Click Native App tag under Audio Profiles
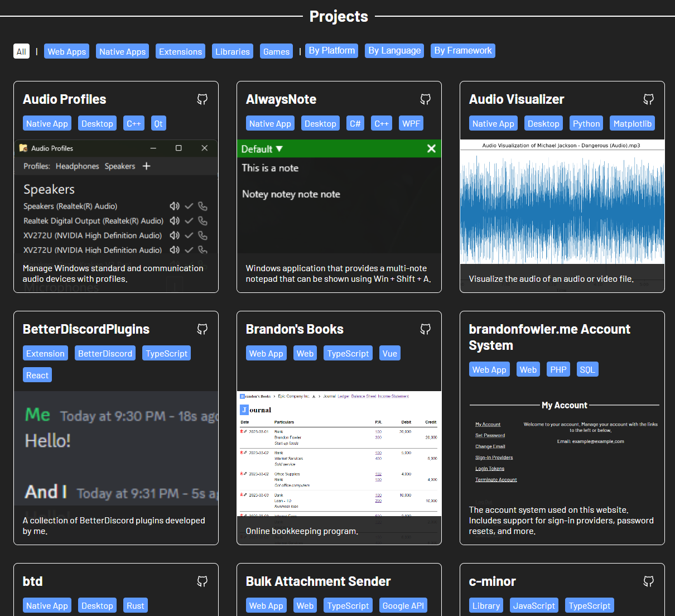The width and height of the screenshot is (675, 616). pyautogui.click(x=47, y=123)
